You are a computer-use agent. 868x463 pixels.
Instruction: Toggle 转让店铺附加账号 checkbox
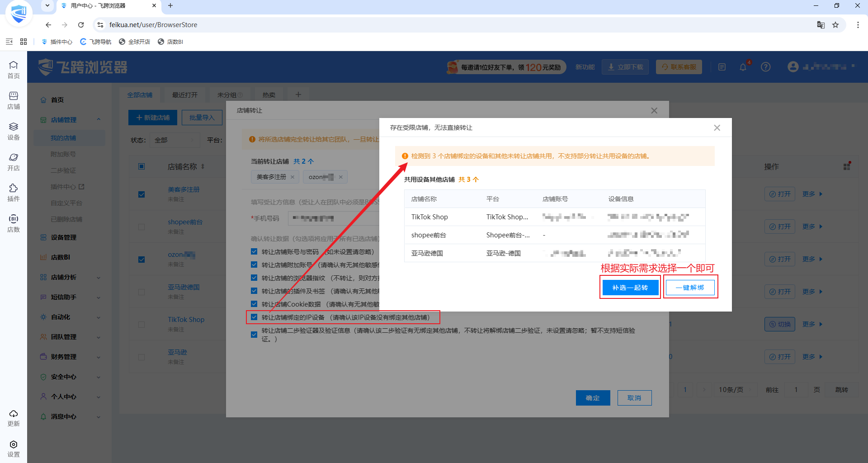pyautogui.click(x=254, y=265)
